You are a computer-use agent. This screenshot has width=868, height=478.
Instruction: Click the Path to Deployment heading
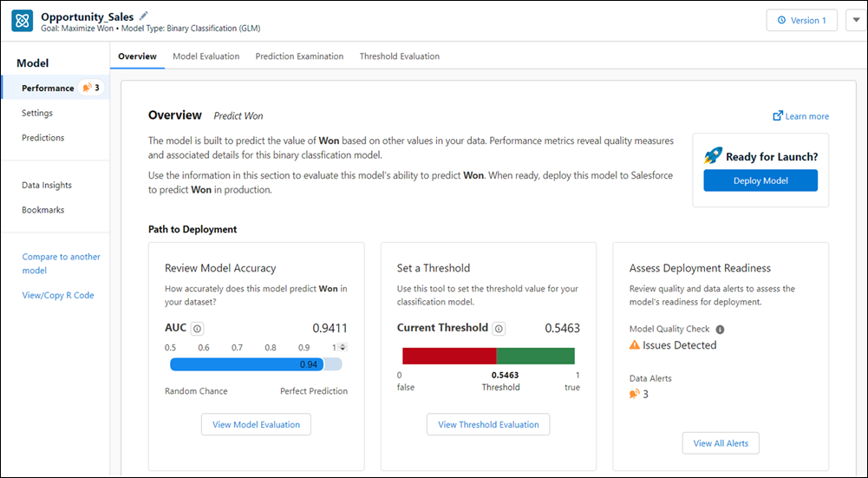coord(193,229)
